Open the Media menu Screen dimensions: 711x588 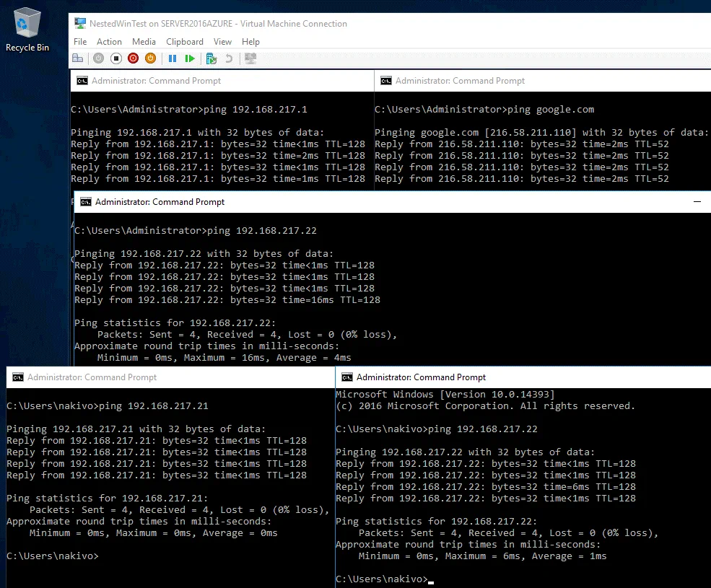144,42
